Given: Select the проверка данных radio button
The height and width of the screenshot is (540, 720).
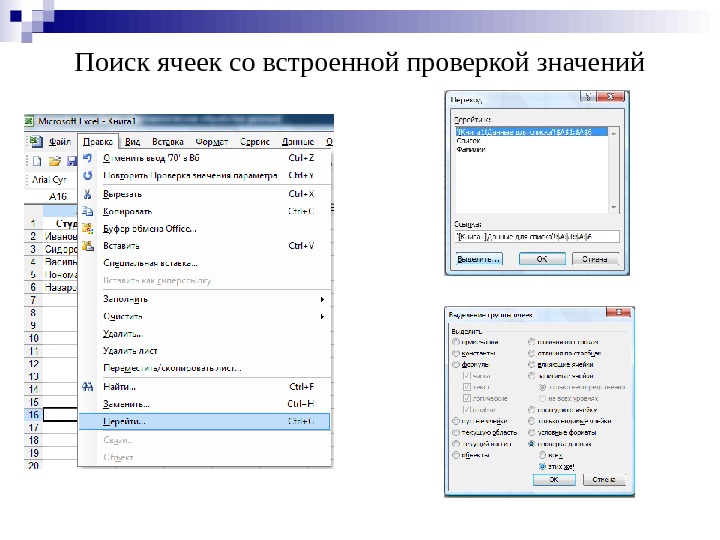Looking at the screenshot, I should [531, 444].
